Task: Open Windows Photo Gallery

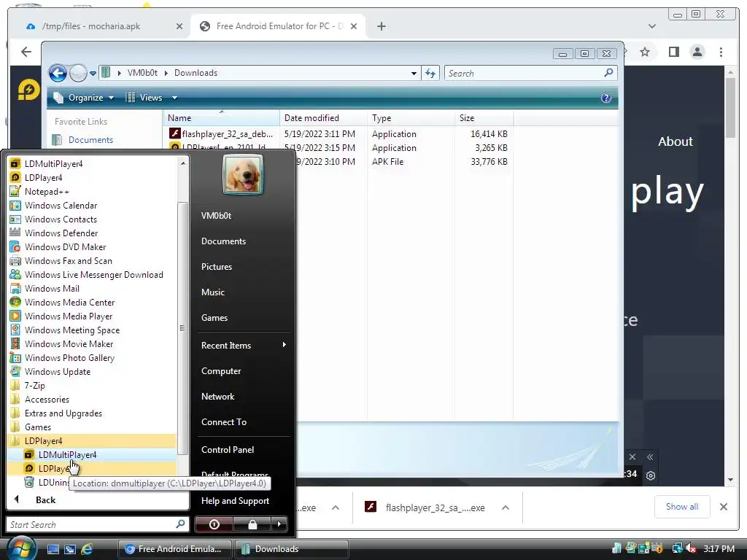Action: [69, 357]
